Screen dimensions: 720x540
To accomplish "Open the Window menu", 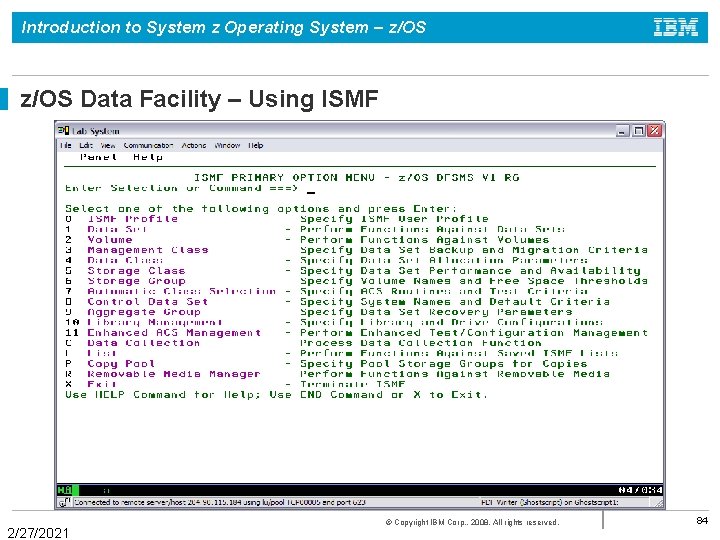I will pyautogui.click(x=227, y=145).
